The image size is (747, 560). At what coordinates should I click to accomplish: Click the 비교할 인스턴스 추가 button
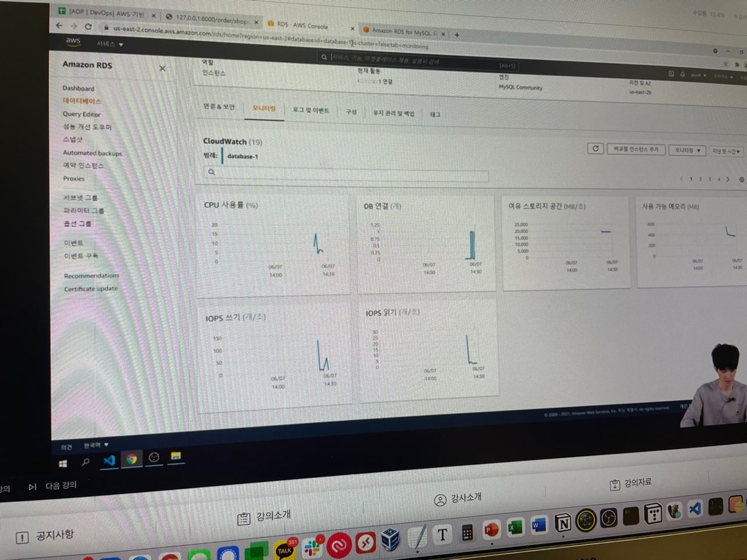(636, 149)
